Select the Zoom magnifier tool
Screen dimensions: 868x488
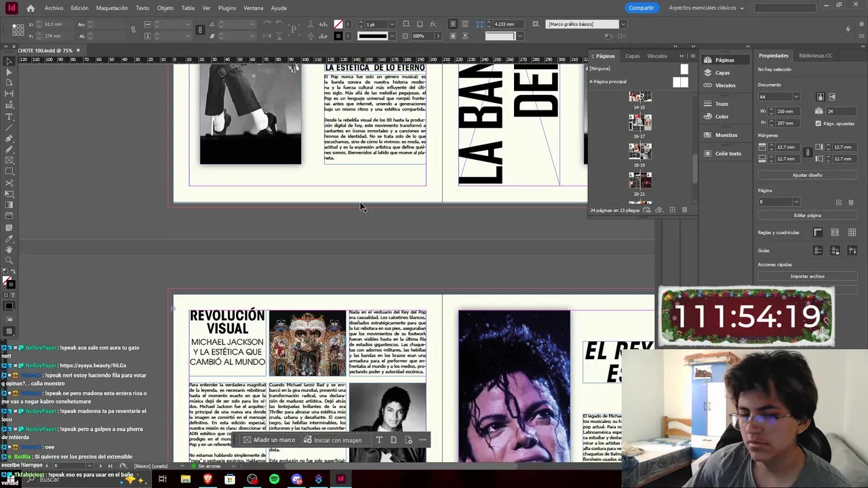(9, 260)
